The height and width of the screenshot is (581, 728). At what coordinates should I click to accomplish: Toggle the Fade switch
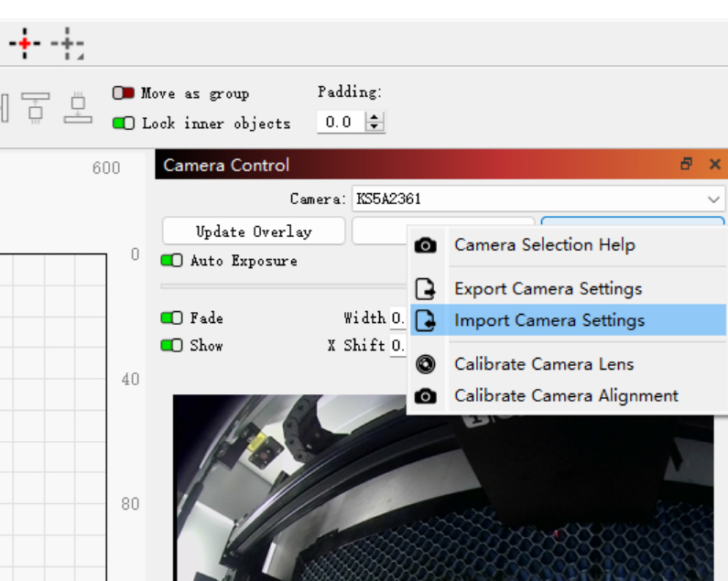171,317
